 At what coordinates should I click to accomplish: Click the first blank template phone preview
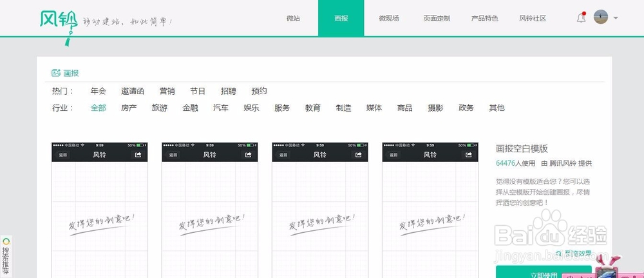click(99, 210)
